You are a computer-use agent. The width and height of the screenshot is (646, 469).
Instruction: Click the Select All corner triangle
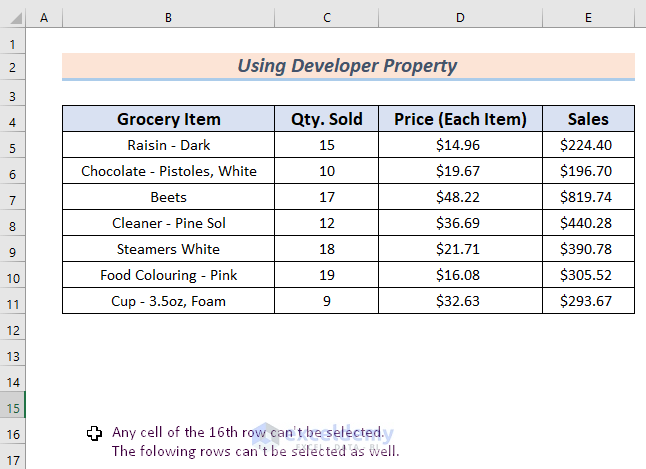pyautogui.click(x=12, y=20)
